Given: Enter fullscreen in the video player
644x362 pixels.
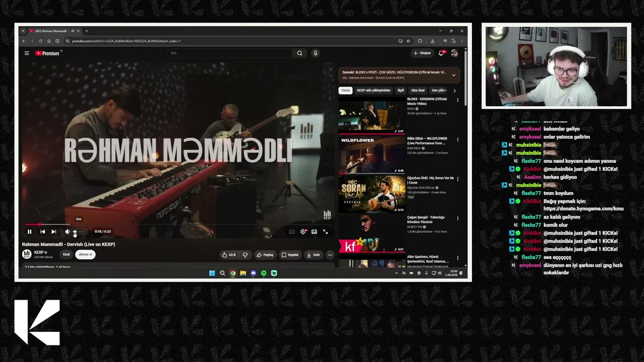Looking at the screenshot, I should pyautogui.click(x=326, y=232).
